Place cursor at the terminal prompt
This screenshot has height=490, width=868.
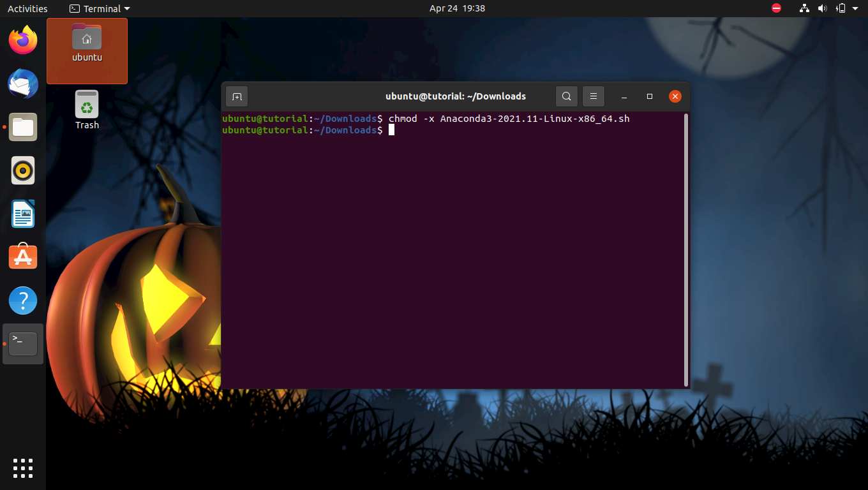pyautogui.click(x=391, y=130)
